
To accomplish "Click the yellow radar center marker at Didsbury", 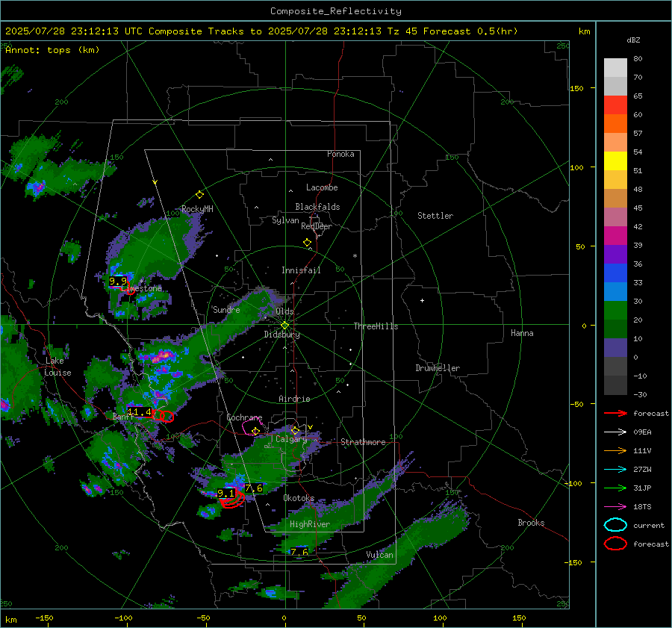I will [285, 325].
